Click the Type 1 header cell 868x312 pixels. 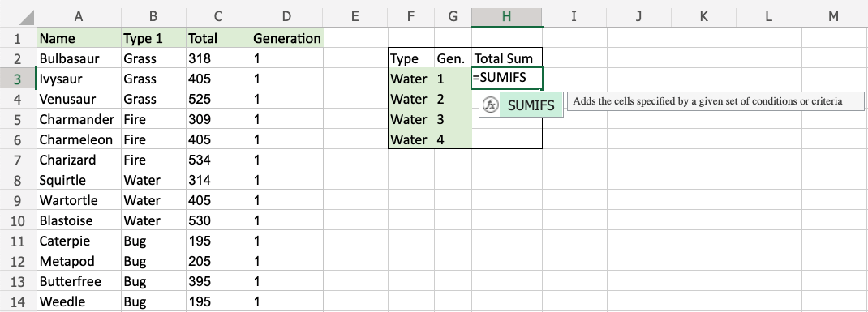tap(154, 38)
